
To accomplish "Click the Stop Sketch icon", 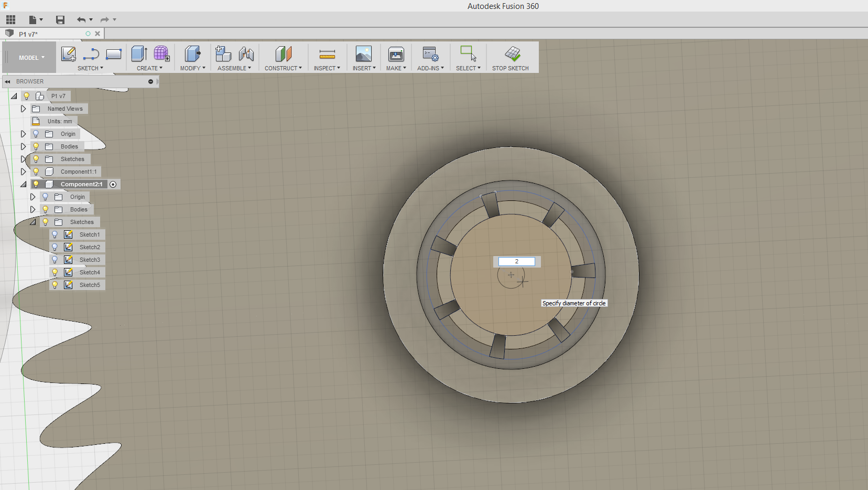I will point(513,54).
